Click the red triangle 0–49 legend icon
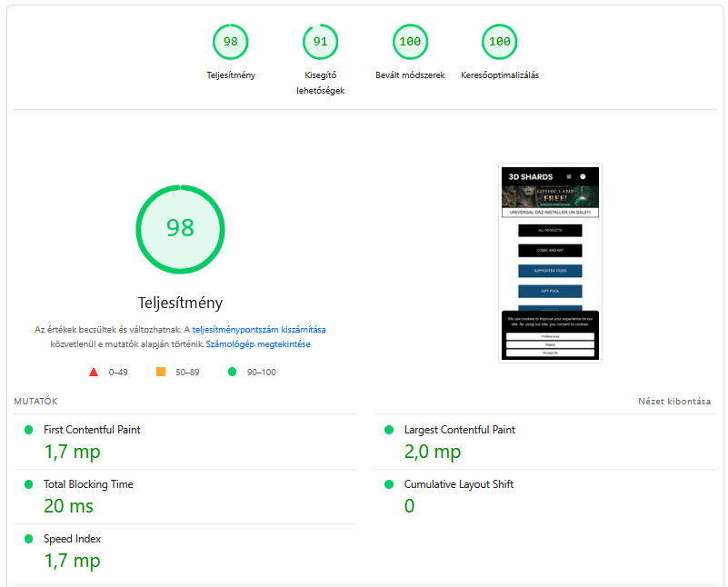The image size is (728, 587). (94, 372)
